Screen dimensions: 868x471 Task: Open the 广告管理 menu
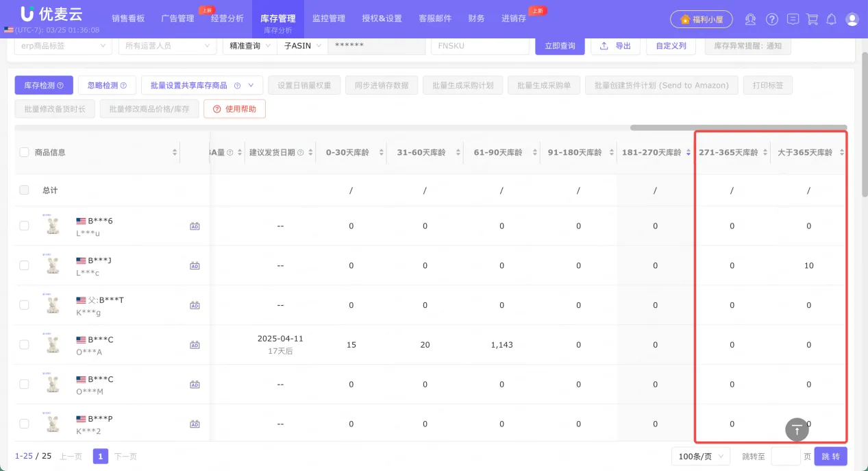click(x=177, y=19)
